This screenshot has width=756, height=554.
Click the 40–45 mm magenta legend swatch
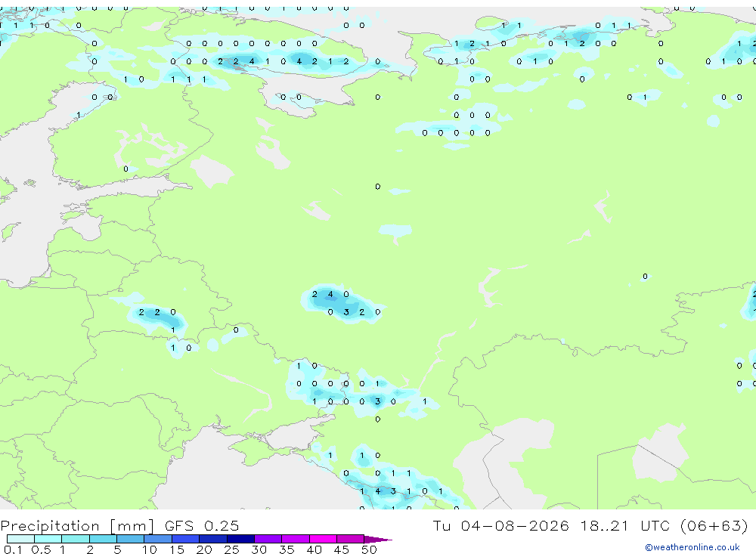323,539
